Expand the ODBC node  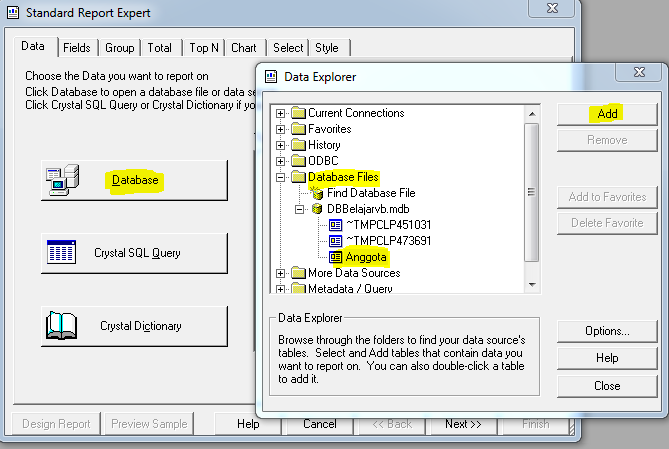280,161
